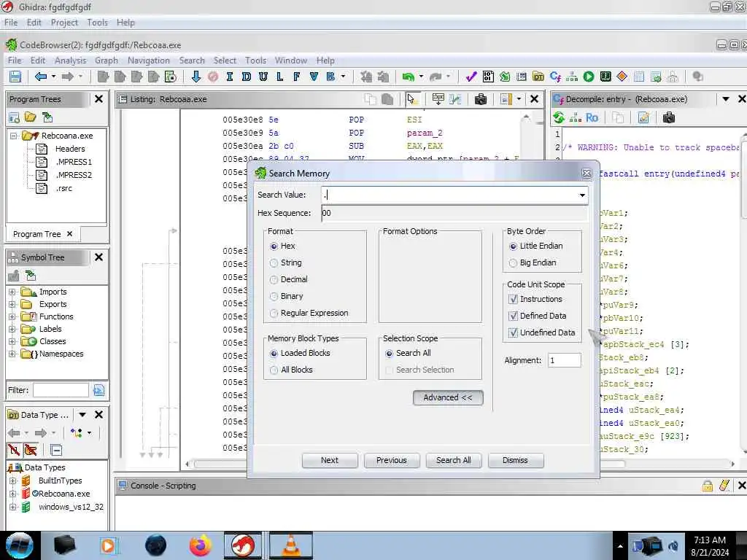Click the Next search button
Image resolution: width=747 pixels, height=560 pixels.
[330, 461]
